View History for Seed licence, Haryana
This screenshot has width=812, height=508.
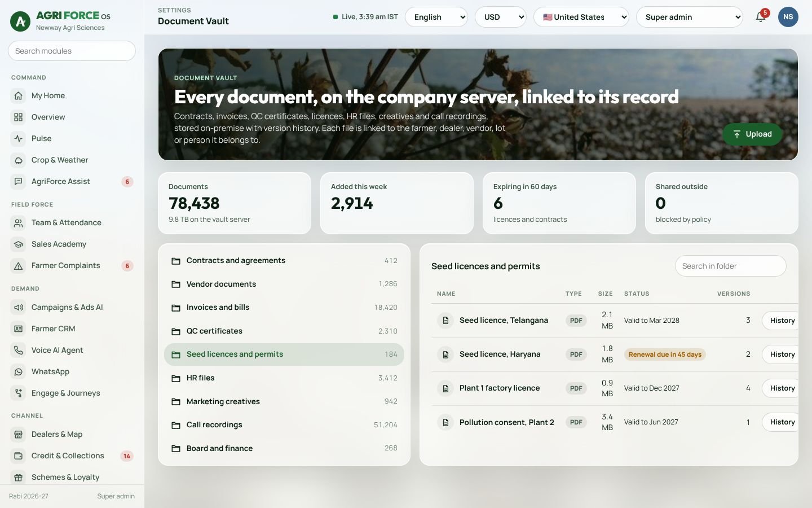[780, 354]
